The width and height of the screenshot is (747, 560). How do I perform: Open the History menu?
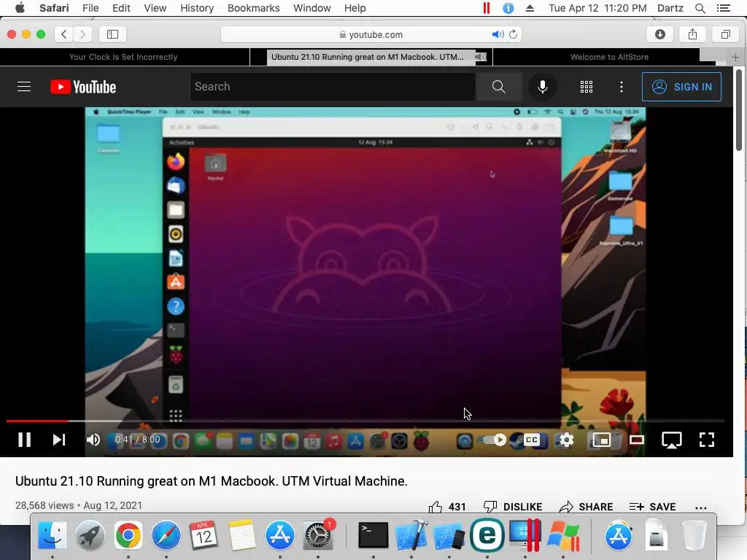tap(197, 8)
